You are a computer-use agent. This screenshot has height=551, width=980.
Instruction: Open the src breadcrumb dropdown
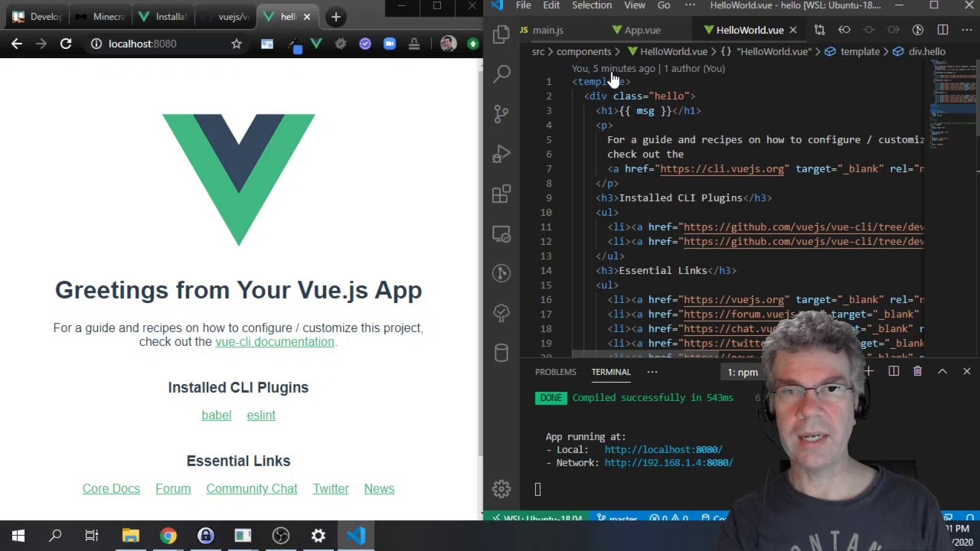(x=538, y=51)
